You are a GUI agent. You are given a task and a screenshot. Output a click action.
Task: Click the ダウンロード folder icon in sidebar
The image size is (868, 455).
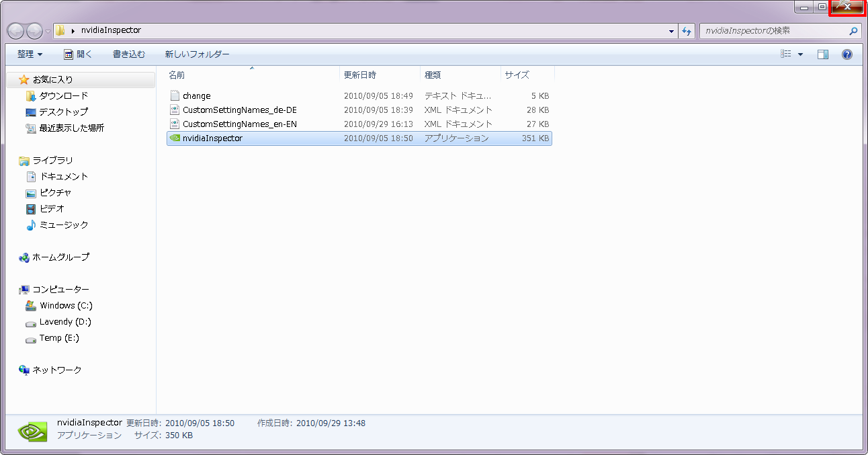click(30, 96)
